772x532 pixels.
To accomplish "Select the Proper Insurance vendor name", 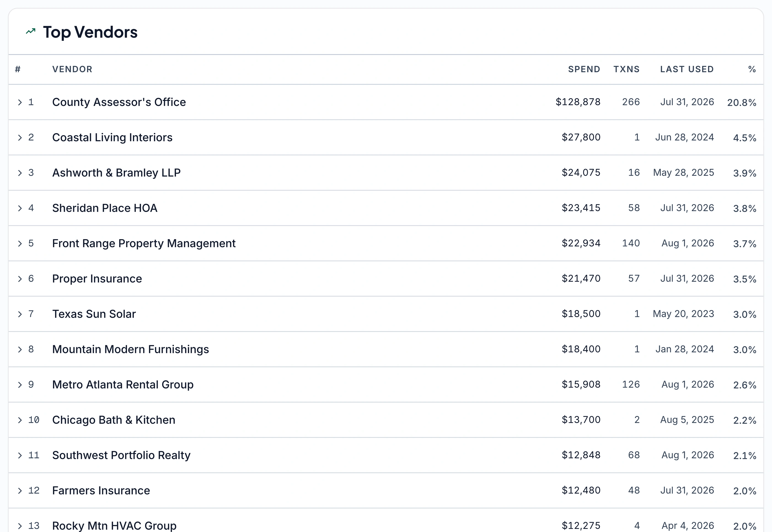I will click(97, 279).
